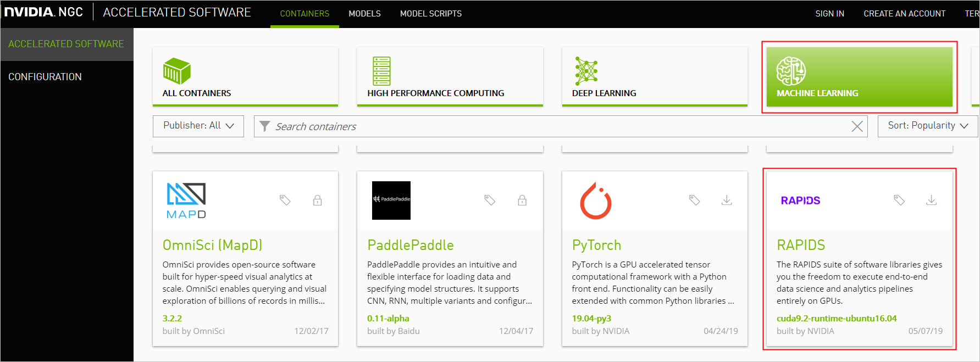Click the MapD logo thumbnail
The width and height of the screenshot is (980, 362).
pos(186,201)
